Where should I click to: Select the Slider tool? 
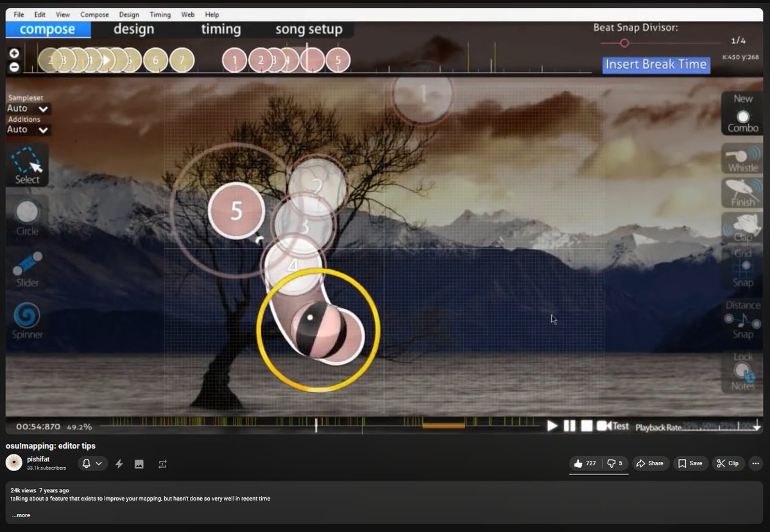pos(27,268)
